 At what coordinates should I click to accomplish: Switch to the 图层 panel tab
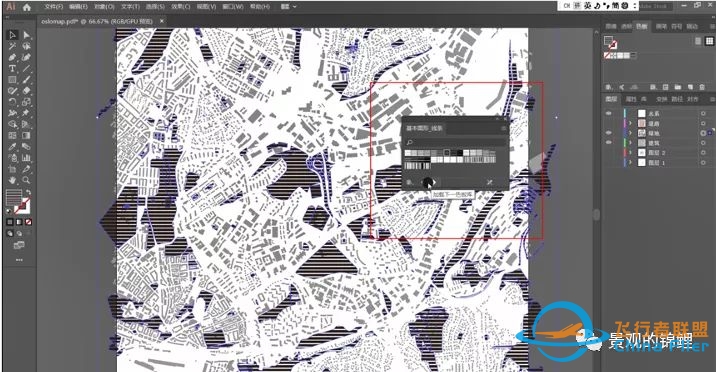pos(611,99)
